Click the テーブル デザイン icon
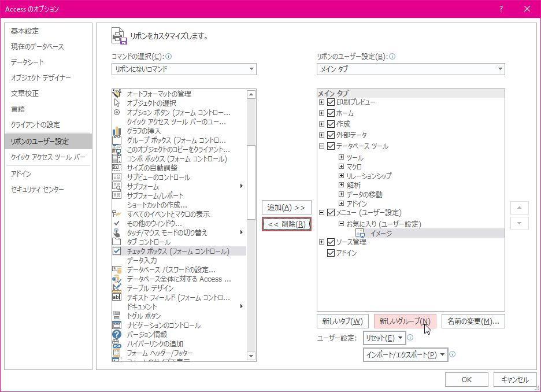541x392 pixels. (117, 288)
